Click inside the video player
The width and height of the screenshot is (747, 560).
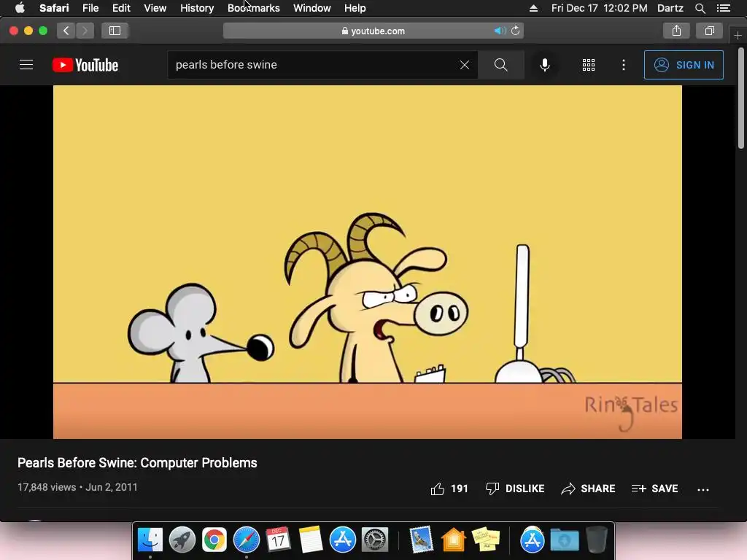pyautogui.click(x=368, y=262)
